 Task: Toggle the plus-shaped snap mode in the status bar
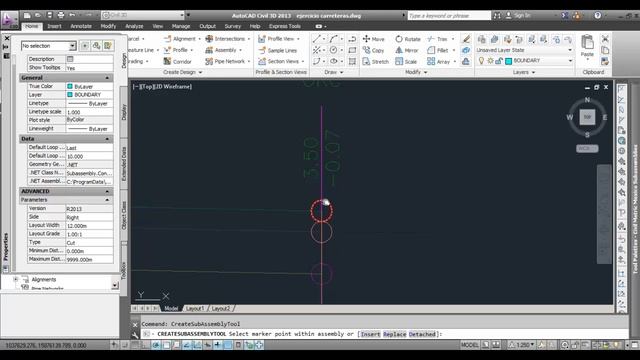[217, 345]
